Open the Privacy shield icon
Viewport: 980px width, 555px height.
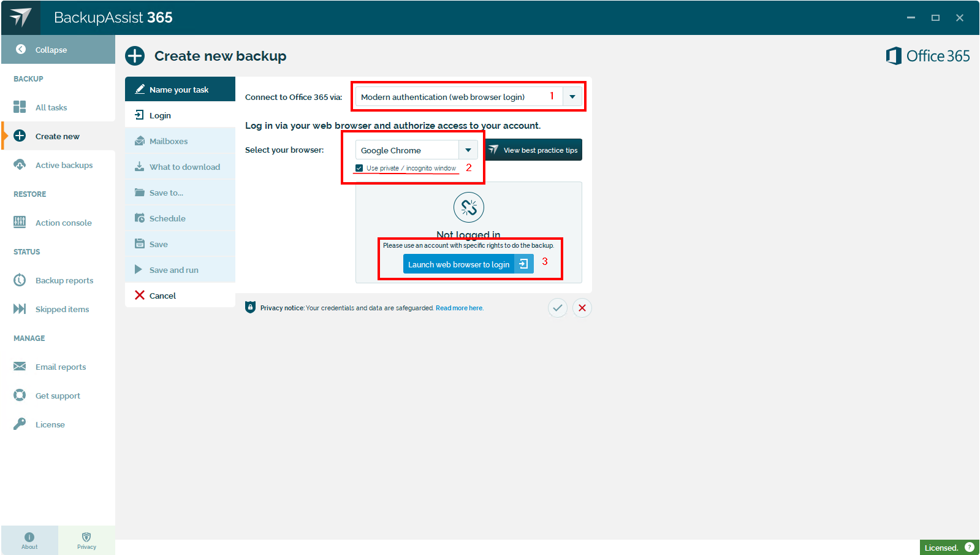click(x=86, y=537)
